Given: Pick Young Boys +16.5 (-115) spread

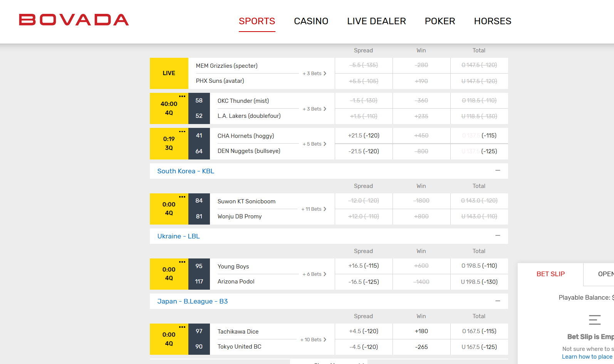Looking at the screenshot, I should click(364, 266).
